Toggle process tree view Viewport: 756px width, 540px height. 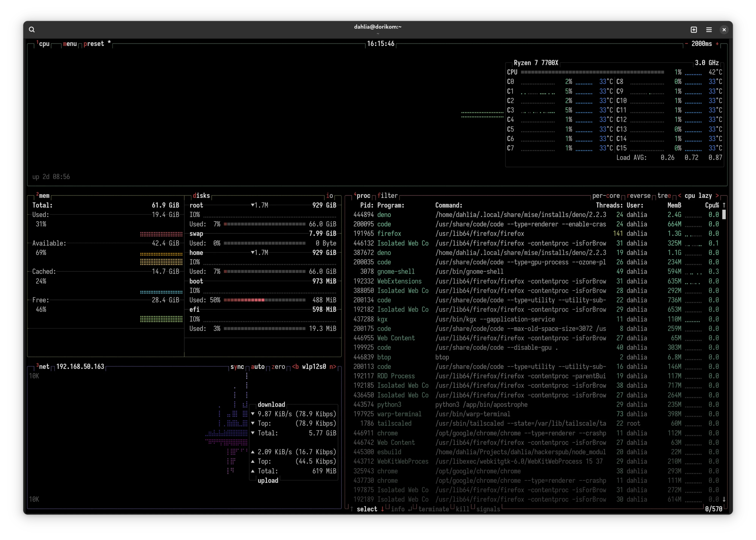coord(664,196)
